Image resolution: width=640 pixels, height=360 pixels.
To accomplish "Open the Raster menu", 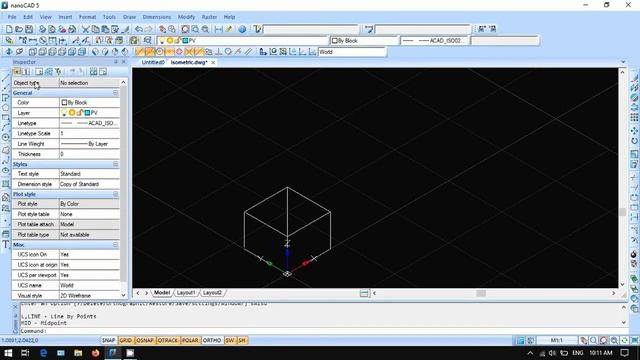I will point(209,17).
